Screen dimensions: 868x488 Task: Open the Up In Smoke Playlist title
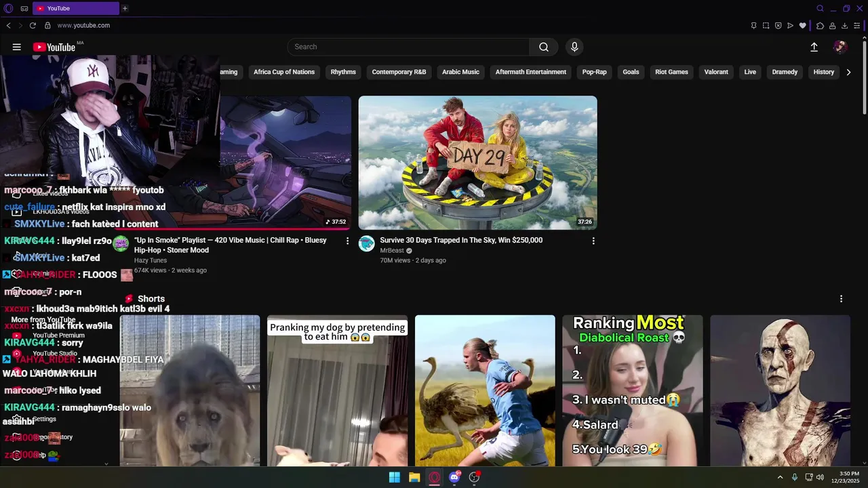click(x=231, y=245)
